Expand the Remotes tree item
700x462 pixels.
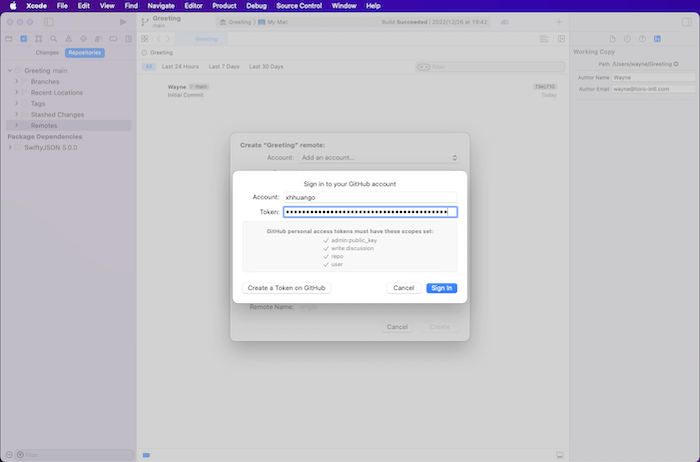point(17,125)
